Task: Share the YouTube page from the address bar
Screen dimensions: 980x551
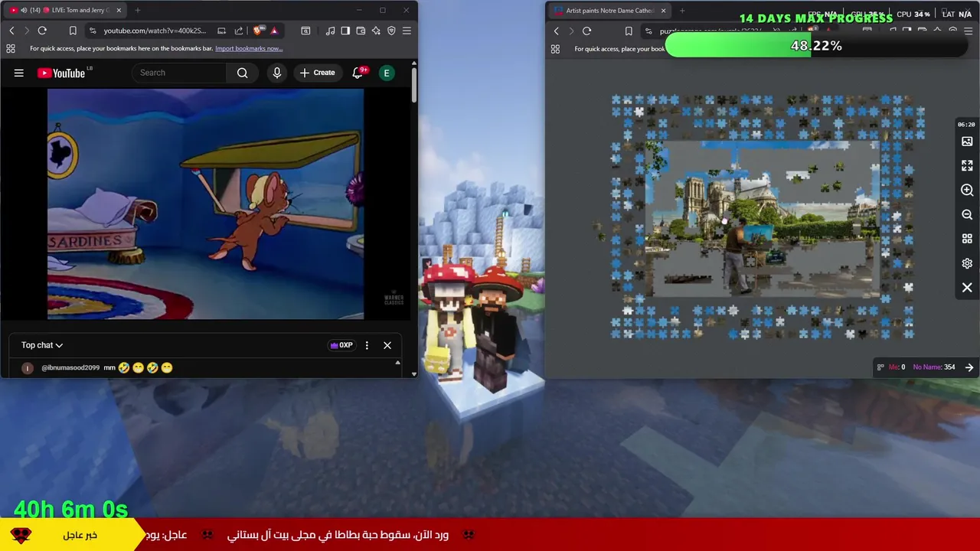Action: [x=239, y=31]
